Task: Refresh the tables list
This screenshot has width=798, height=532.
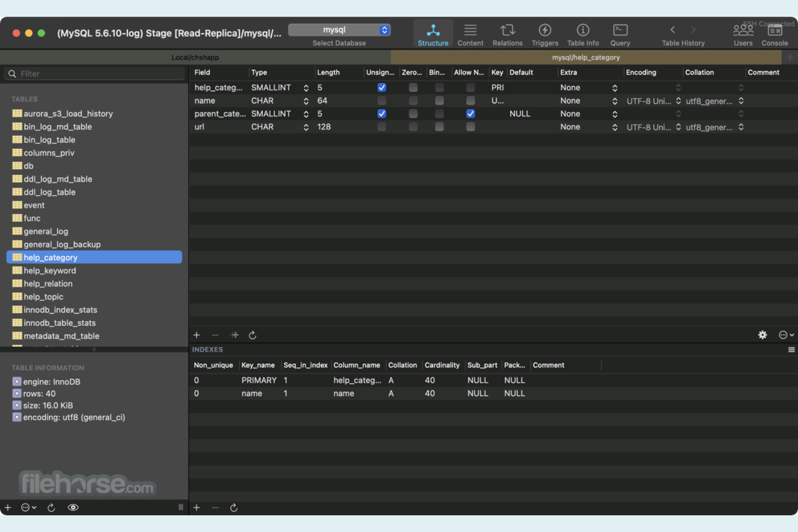Action: 51,508
